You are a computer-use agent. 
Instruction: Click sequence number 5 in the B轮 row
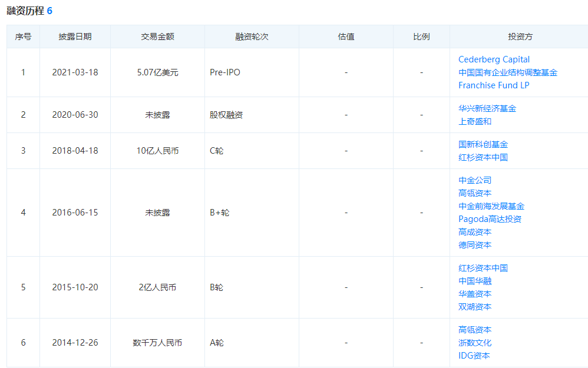[23, 287]
